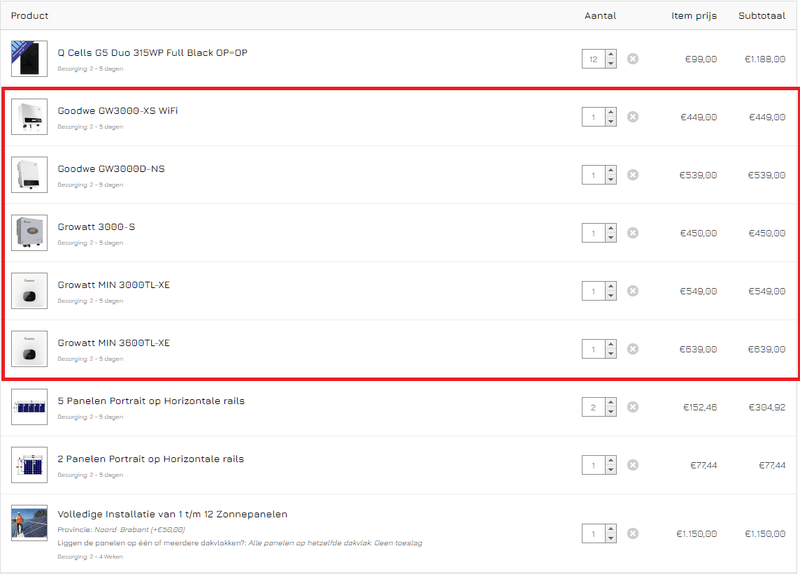Select the Aantal column header
The width and height of the screenshot is (800, 574).
[x=600, y=16]
